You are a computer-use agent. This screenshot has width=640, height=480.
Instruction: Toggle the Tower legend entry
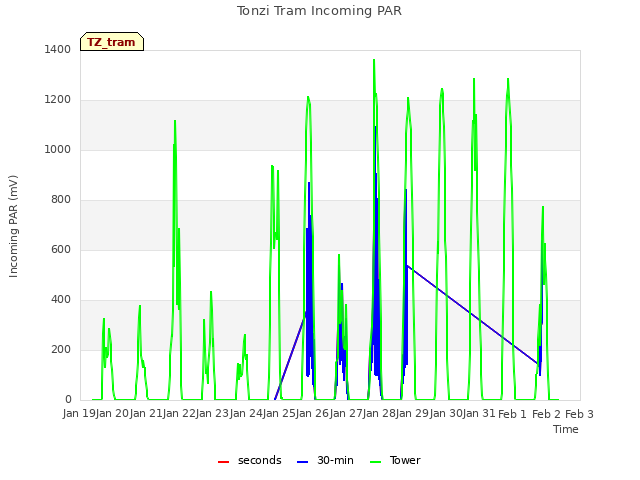(395, 460)
